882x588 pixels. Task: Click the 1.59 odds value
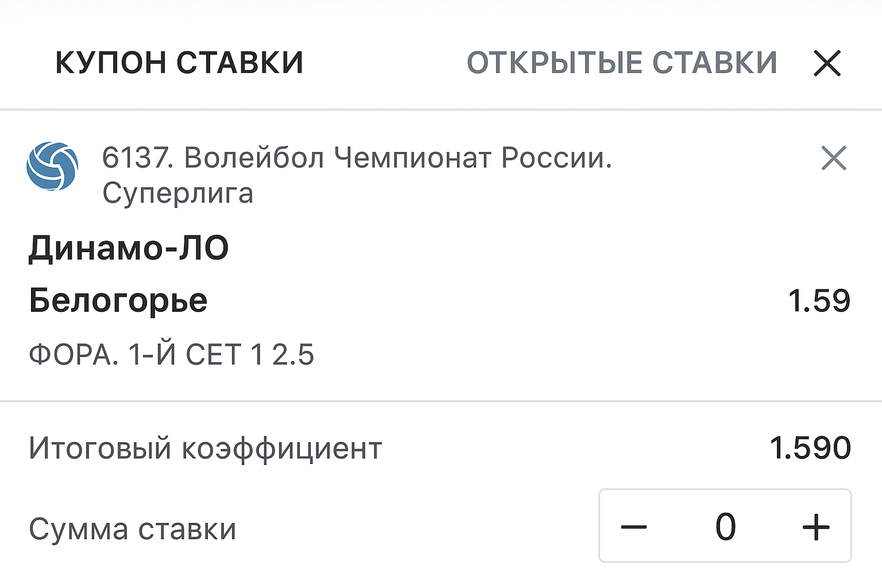click(x=819, y=300)
